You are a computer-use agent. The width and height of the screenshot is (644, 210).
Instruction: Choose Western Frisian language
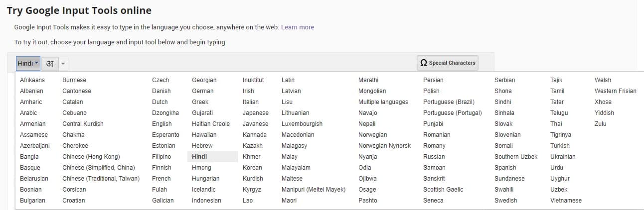click(x=616, y=91)
